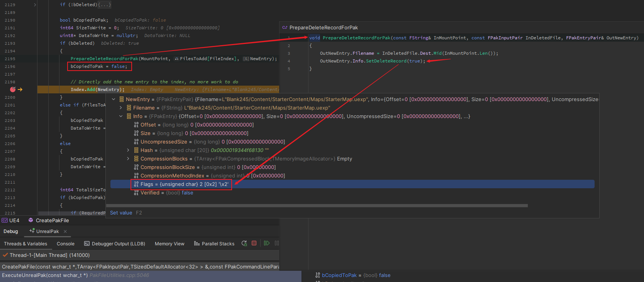Click the Set value link

121,213
